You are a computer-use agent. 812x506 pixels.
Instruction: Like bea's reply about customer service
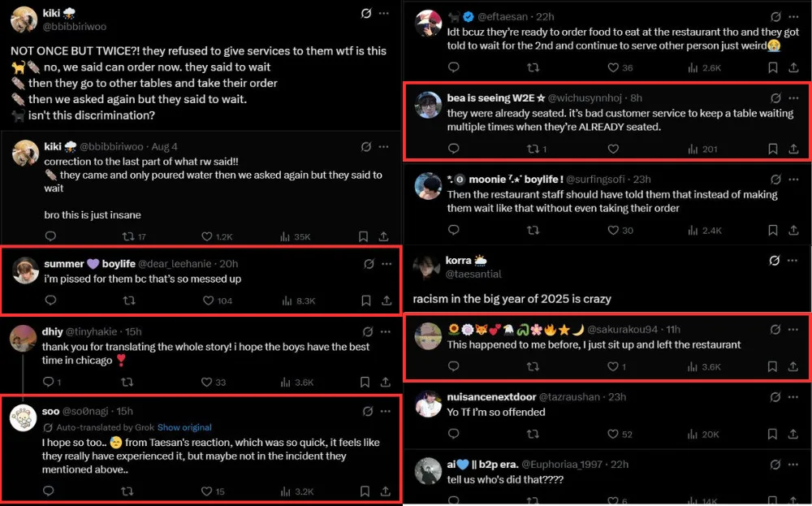click(613, 149)
